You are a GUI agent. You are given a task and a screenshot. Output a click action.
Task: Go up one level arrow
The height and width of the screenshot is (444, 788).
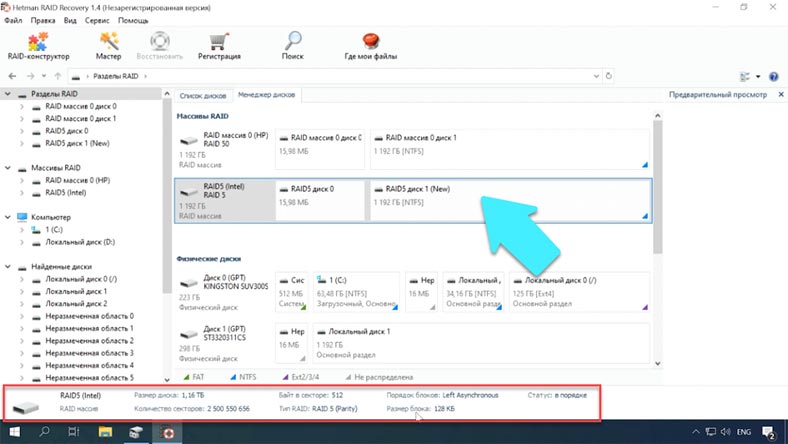pyautogui.click(x=58, y=76)
